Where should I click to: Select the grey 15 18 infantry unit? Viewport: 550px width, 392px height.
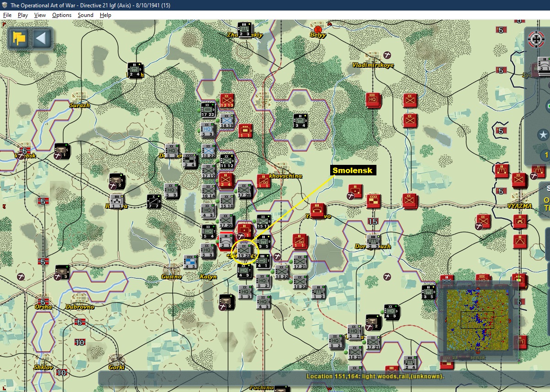(227, 201)
